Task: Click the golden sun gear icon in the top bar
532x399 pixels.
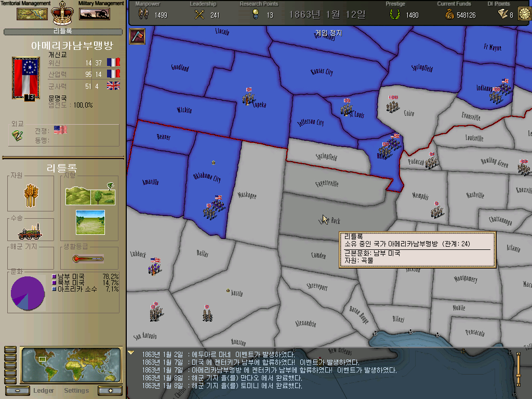Action: click(525, 14)
